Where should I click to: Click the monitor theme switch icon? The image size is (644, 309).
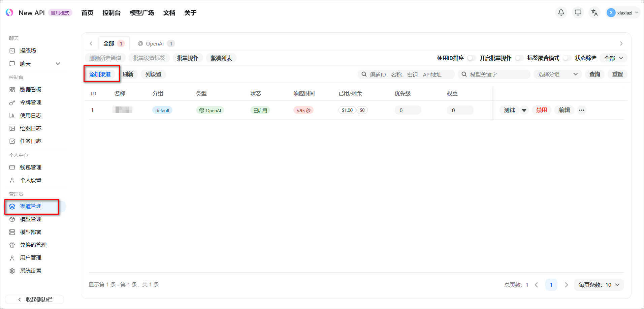[578, 12]
